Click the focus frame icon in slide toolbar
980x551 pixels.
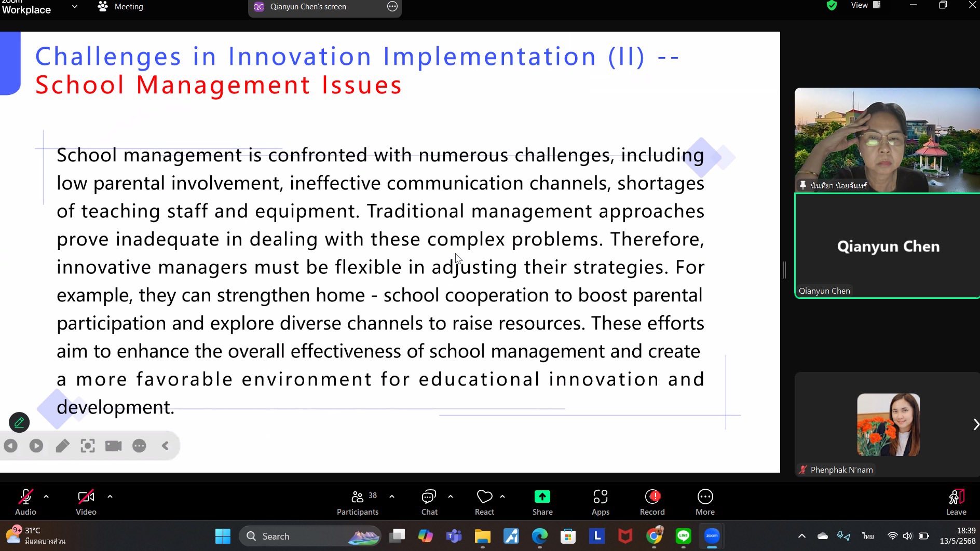pyautogui.click(x=88, y=446)
